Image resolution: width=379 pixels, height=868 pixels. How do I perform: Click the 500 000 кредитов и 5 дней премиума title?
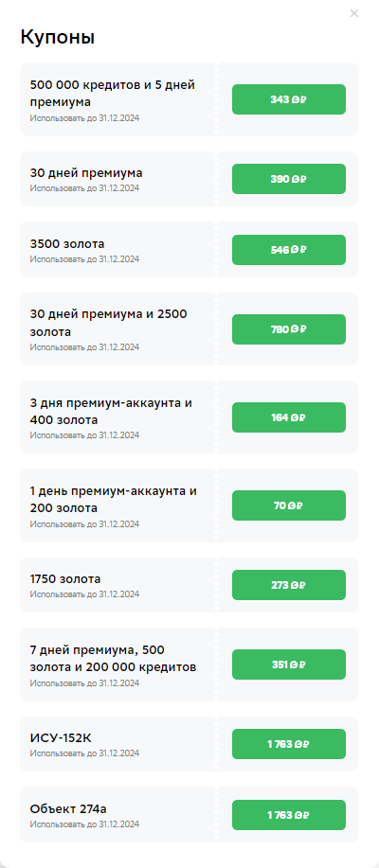113,94
